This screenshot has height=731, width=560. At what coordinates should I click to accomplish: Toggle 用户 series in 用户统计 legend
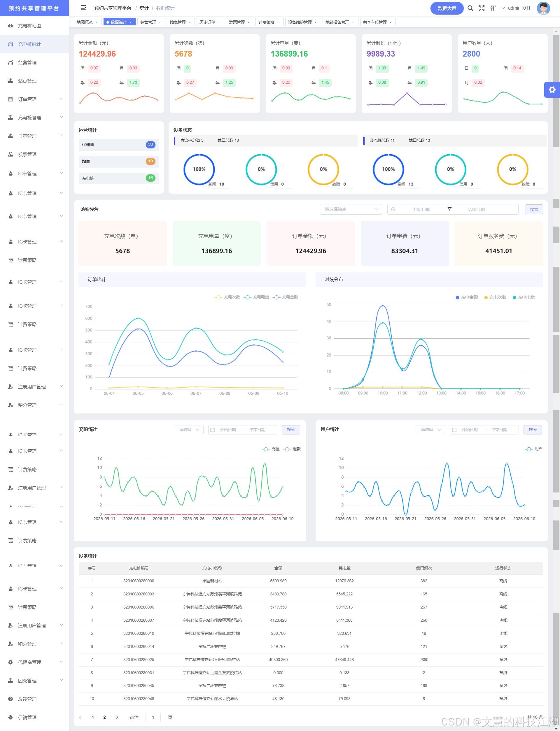(534, 449)
